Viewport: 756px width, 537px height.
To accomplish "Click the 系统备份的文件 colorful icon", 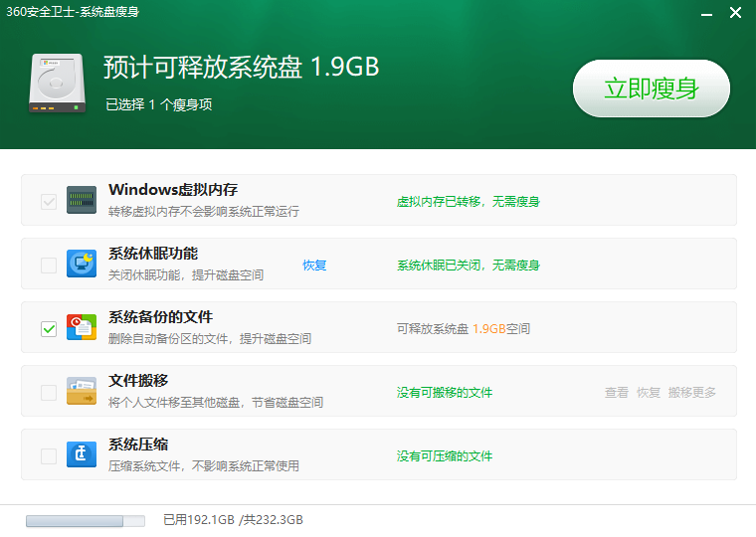I will (81, 327).
